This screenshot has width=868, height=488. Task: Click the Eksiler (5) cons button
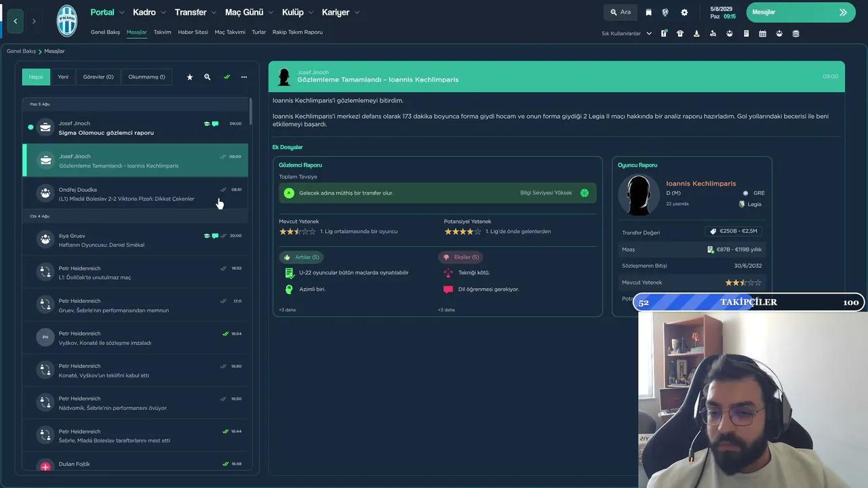pos(460,257)
